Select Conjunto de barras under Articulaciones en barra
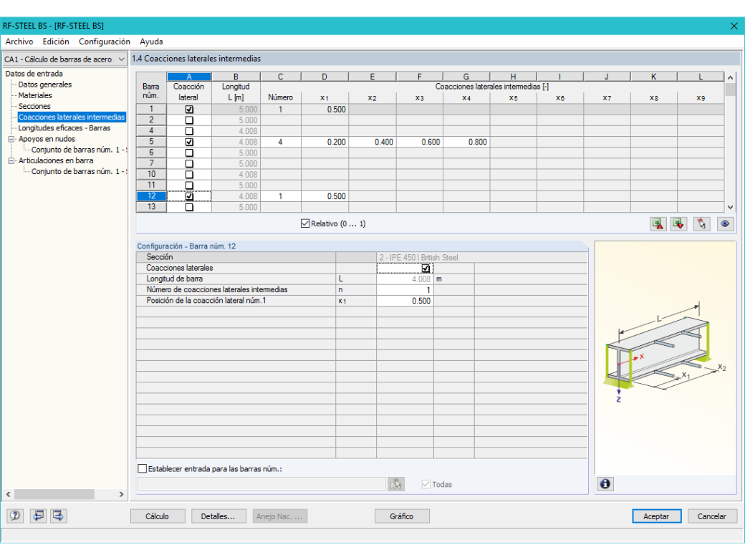 [x=78, y=171]
